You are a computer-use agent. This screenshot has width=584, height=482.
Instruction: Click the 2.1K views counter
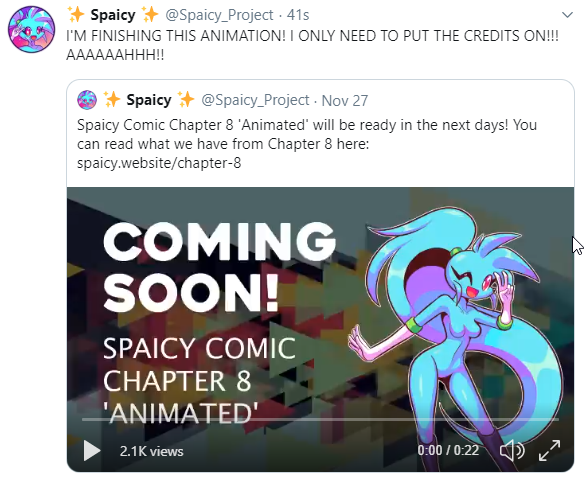pos(151,451)
